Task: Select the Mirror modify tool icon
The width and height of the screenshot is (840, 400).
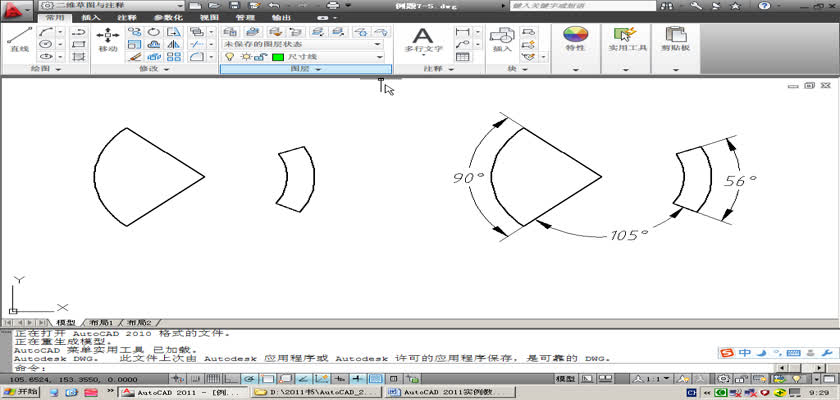Action: [x=174, y=44]
